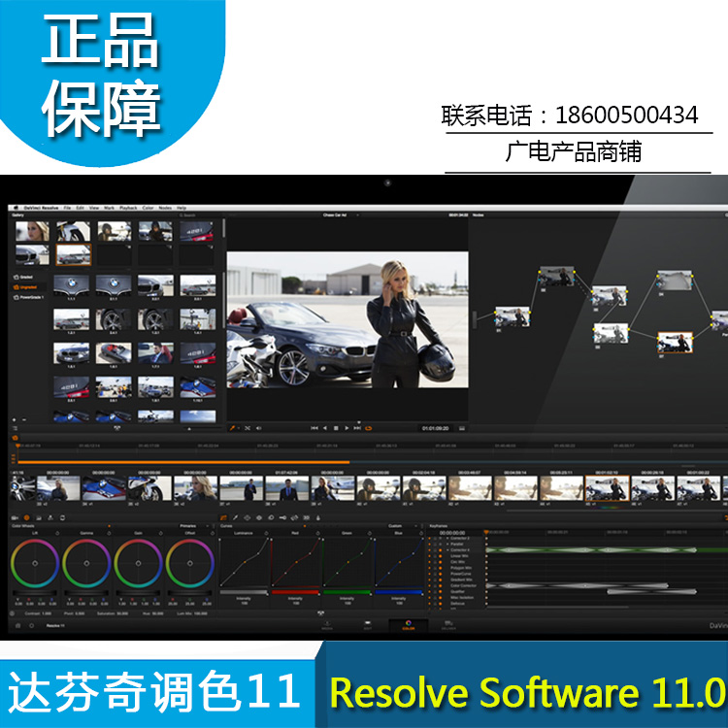Reset the Lift color wheel

point(57,534)
